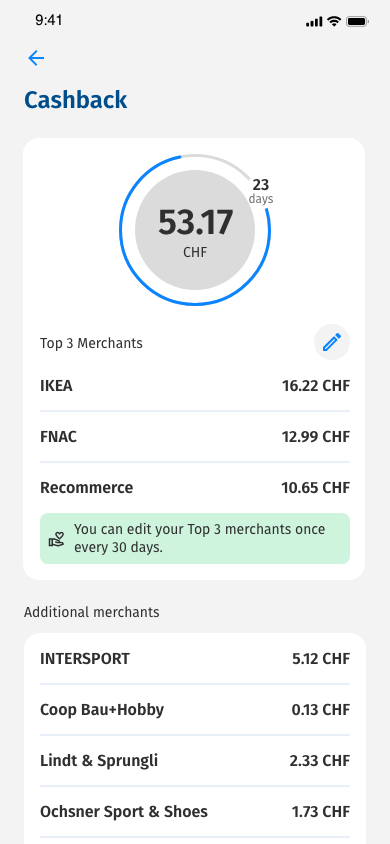Open Lindt & Sprungli cashback details
The image size is (390, 844).
(195, 761)
